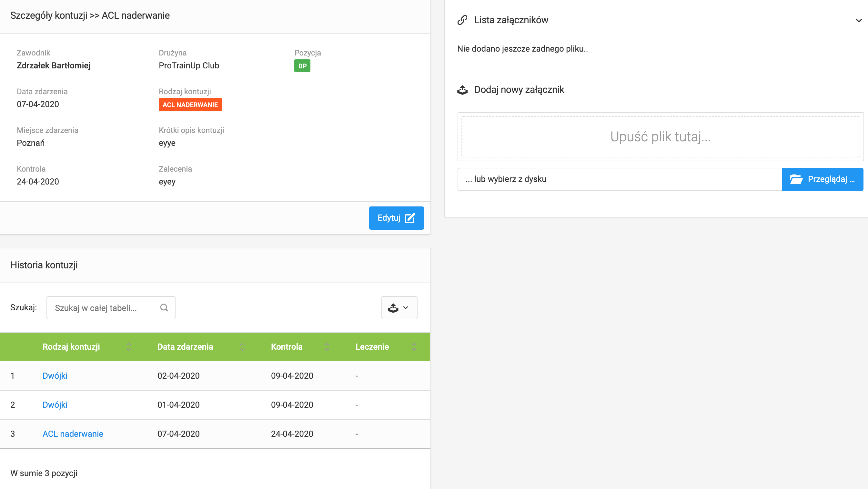
Task: Open the first Dwójki injury link
Action: 55,375
